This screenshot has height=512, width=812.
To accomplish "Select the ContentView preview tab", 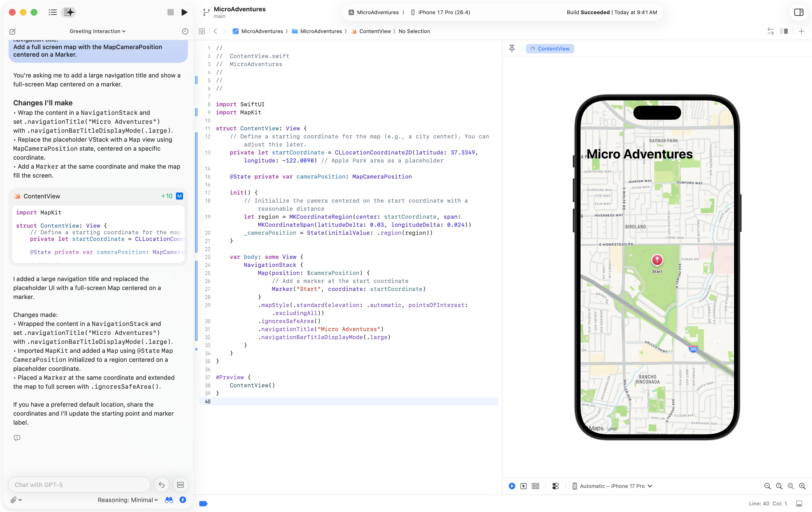I will pyautogui.click(x=550, y=49).
